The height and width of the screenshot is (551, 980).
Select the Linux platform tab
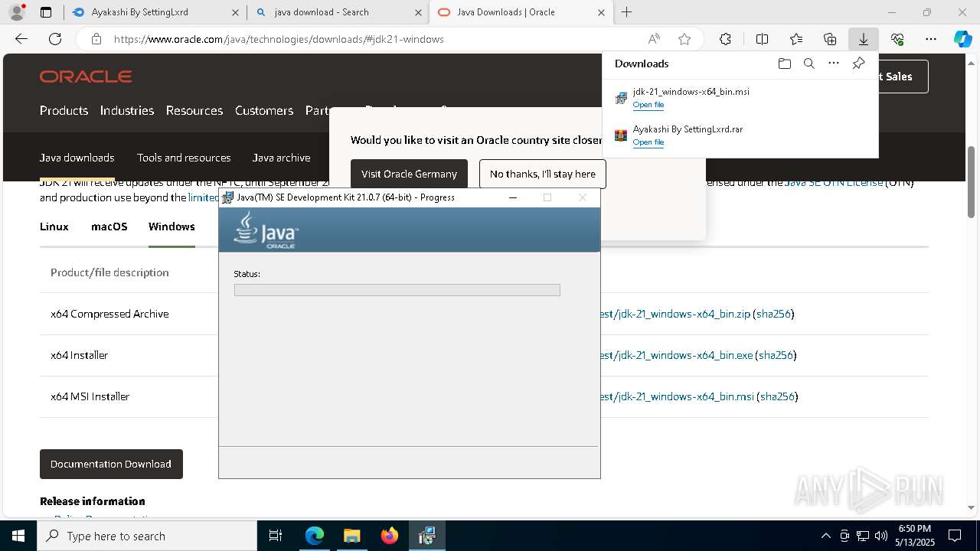pos(54,227)
